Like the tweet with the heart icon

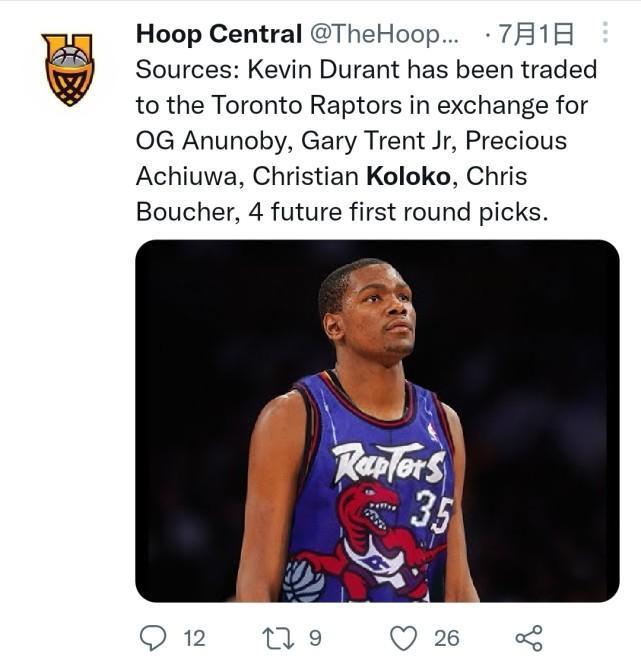click(x=403, y=638)
